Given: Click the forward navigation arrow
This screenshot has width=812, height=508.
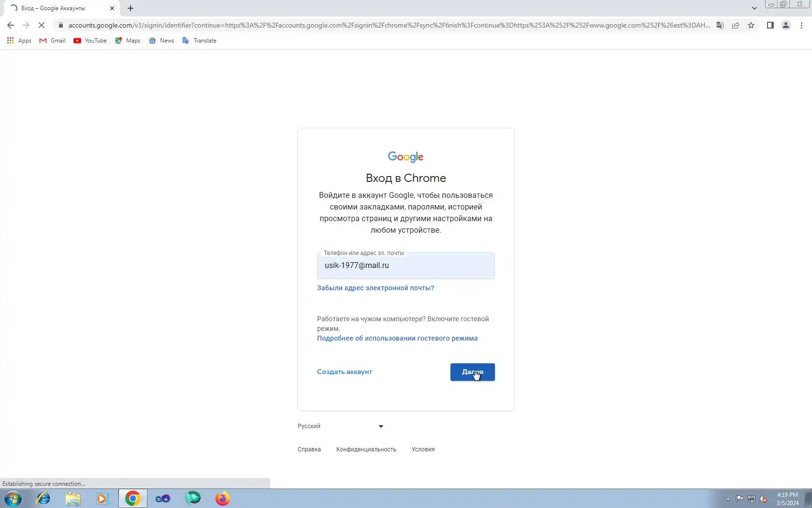Looking at the screenshot, I should (x=26, y=25).
